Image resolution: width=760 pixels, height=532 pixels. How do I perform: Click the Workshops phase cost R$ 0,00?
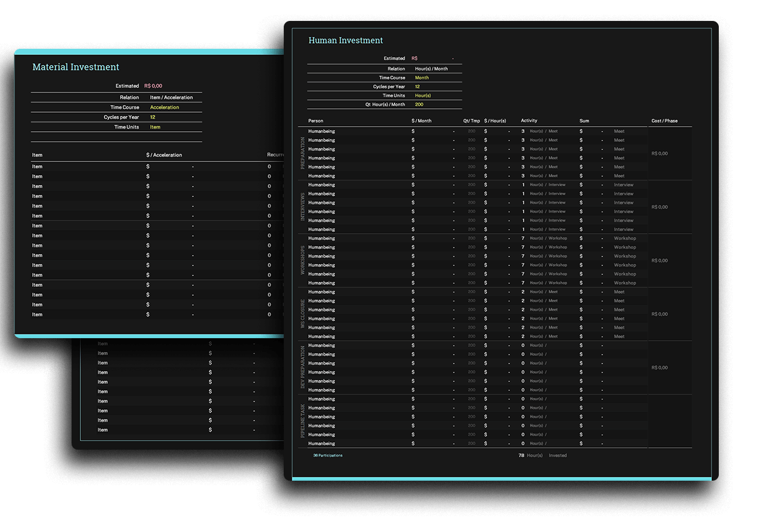(659, 260)
